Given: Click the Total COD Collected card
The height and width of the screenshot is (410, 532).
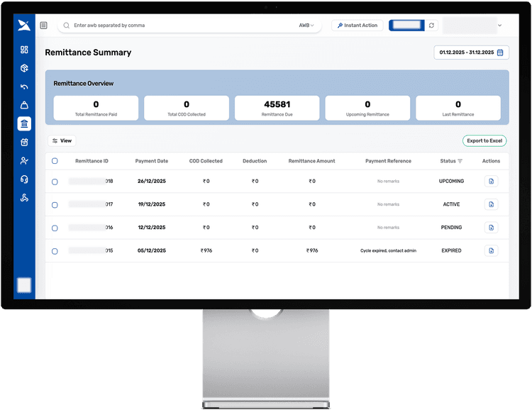Looking at the screenshot, I should (x=187, y=108).
